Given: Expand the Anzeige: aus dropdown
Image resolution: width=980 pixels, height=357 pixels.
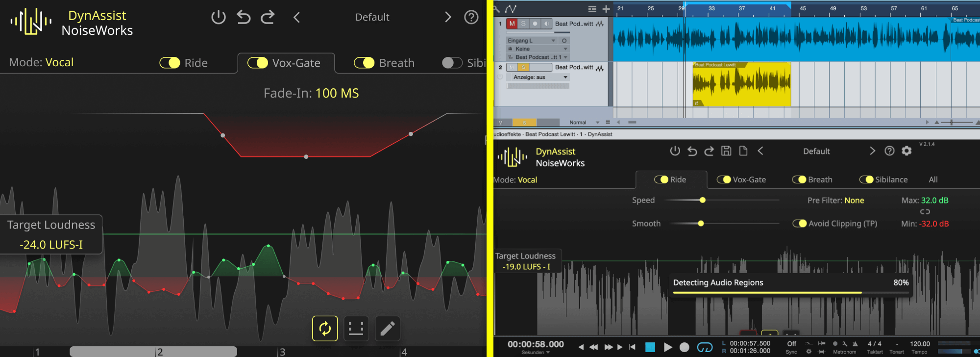Looking at the screenshot, I should pos(539,77).
